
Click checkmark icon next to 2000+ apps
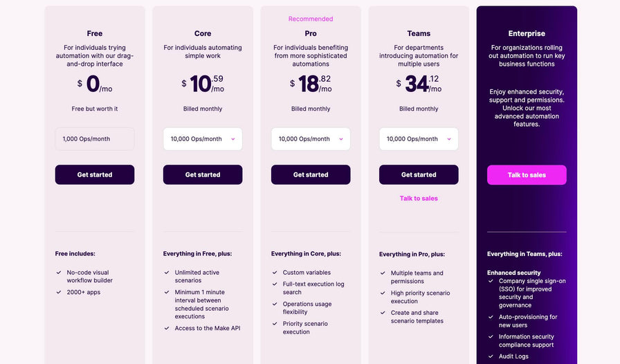[59, 292]
